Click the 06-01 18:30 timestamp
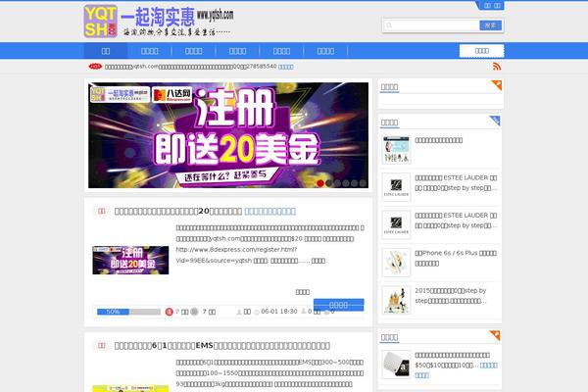Image resolution: width=588 pixels, height=392 pixels. click(279, 312)
